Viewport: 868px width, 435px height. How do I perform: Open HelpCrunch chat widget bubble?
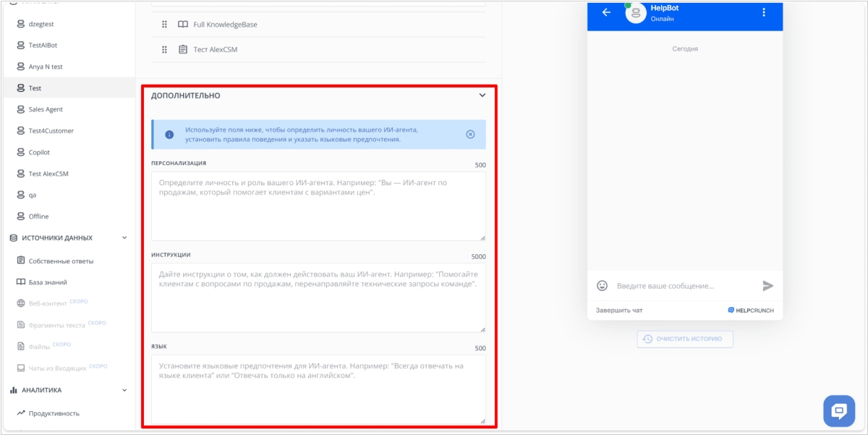pos(838,411)
